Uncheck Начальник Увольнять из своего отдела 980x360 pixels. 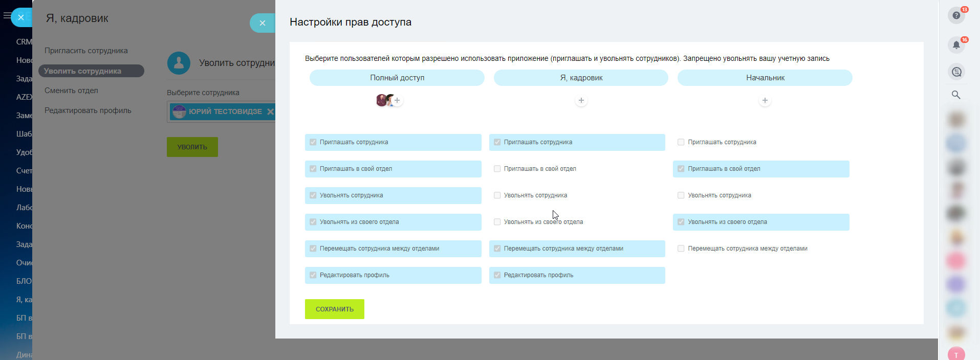point(681,222)
